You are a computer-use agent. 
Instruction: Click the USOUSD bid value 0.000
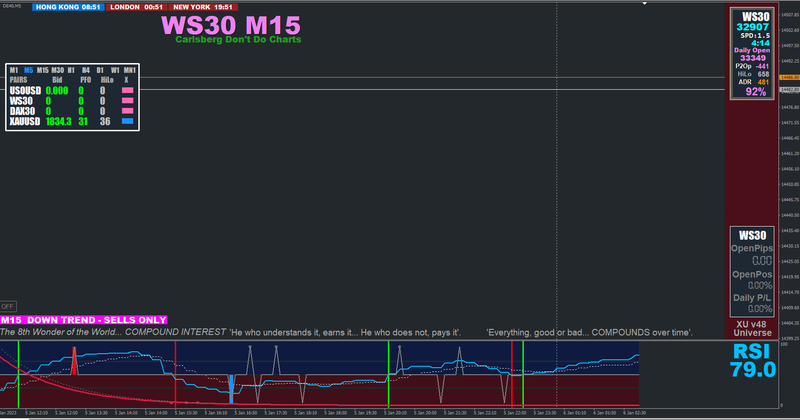[x=57, y=91]
